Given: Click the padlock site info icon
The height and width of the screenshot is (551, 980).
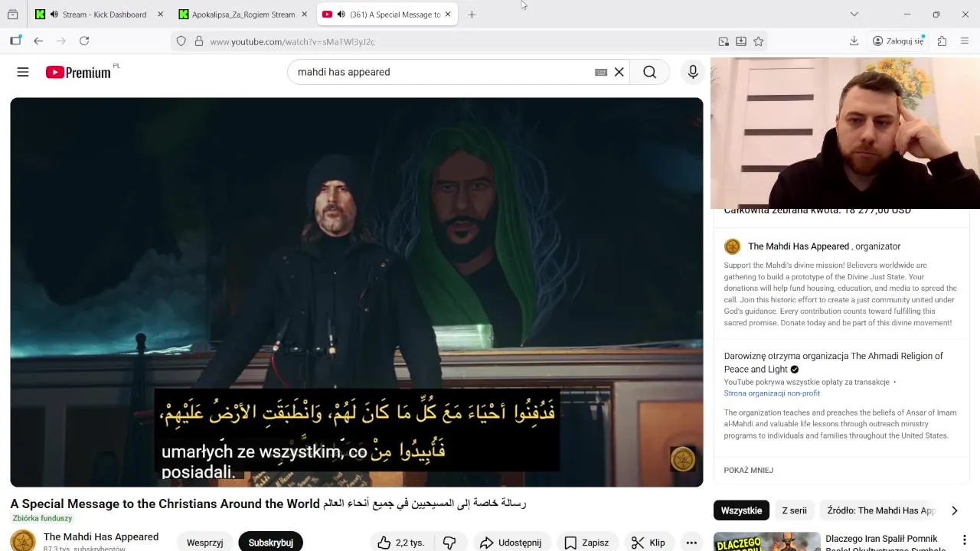Looking at the screenshot, I should 199,41.
